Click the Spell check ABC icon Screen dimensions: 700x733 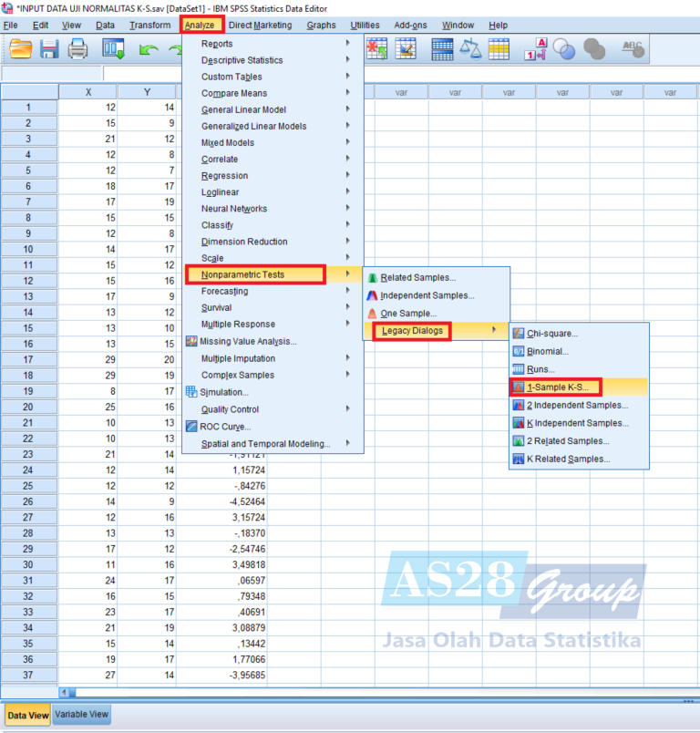point(633,49)
